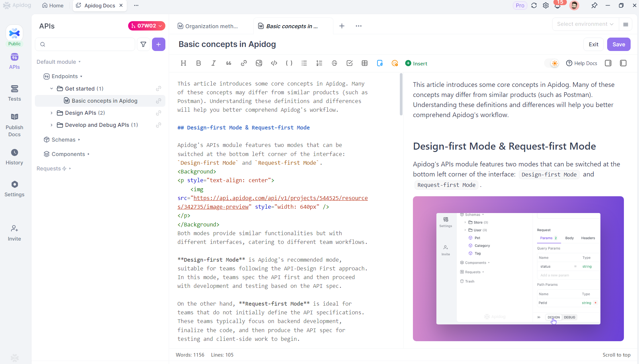Toggle the light/dark theme switch
The image size is (639, 364).
552,63
